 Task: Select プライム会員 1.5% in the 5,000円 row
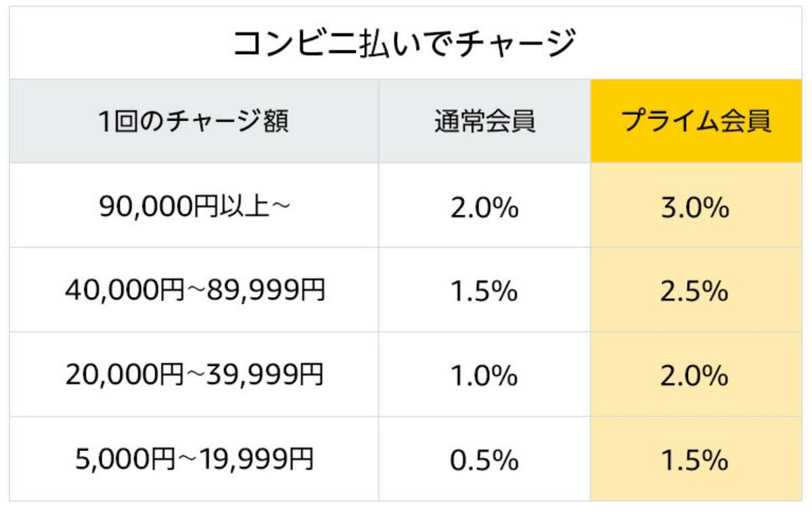tap(696, 460)
